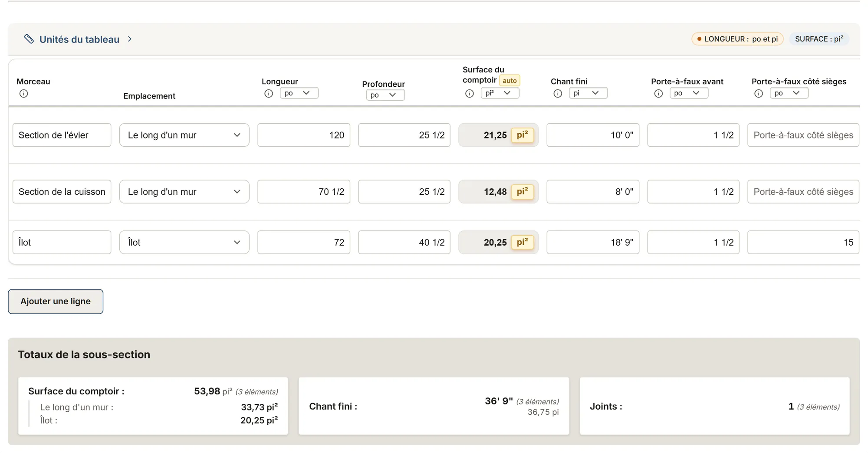Click the Longueur field showing 70 1/2

coord(304,191)
